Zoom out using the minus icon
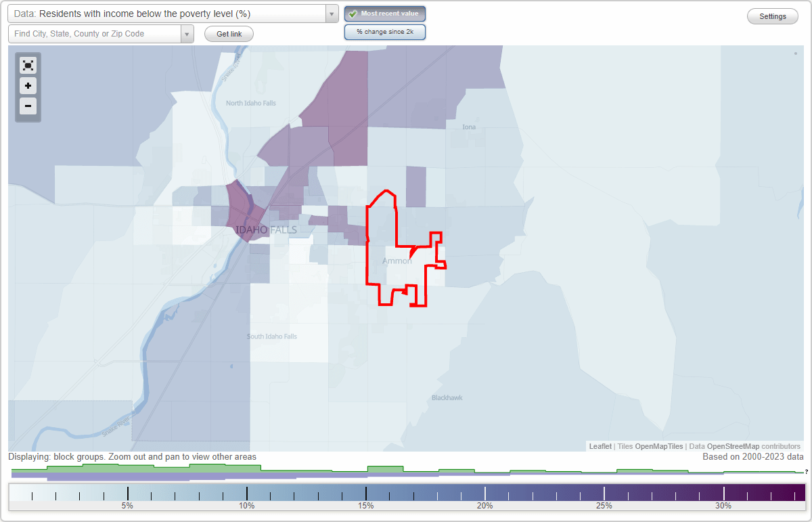Screen dimensions: 812x522 (x=28, y=106)
